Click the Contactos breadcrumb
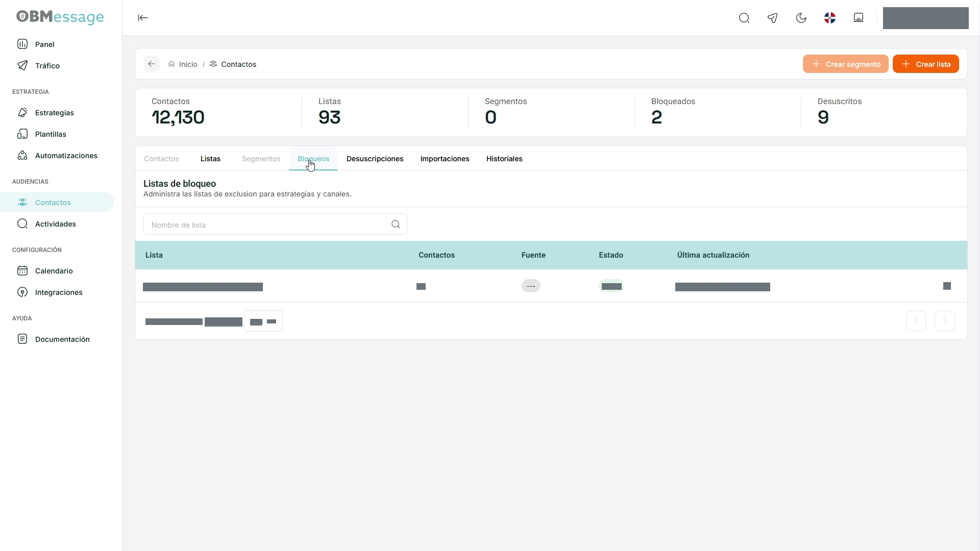Screen dimensions: 980x551 point(233,64)
